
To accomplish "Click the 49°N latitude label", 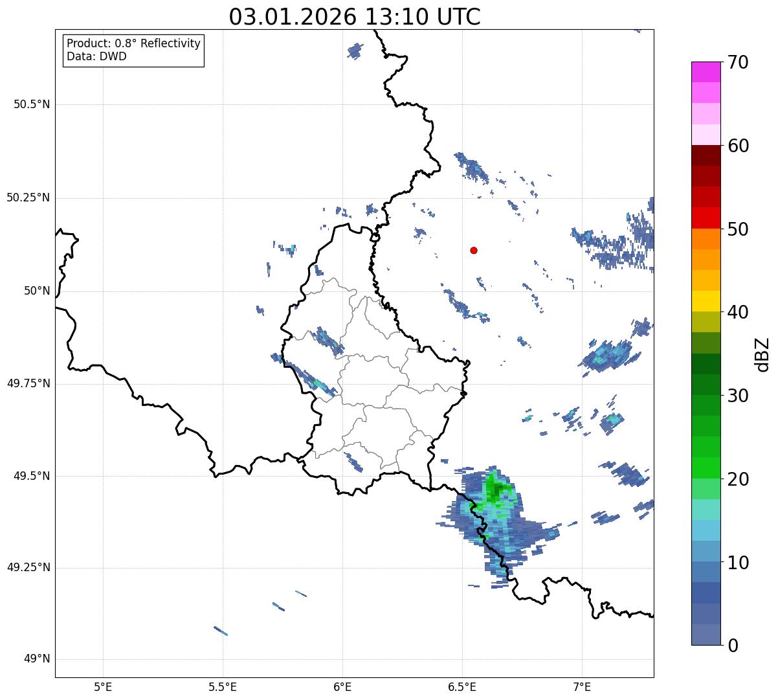I will [x=38, y=659].
